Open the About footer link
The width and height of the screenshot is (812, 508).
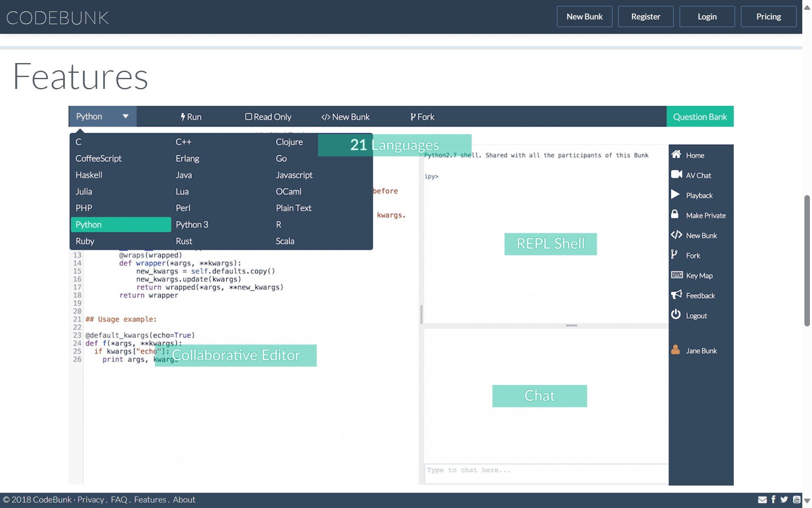[184, 500]
